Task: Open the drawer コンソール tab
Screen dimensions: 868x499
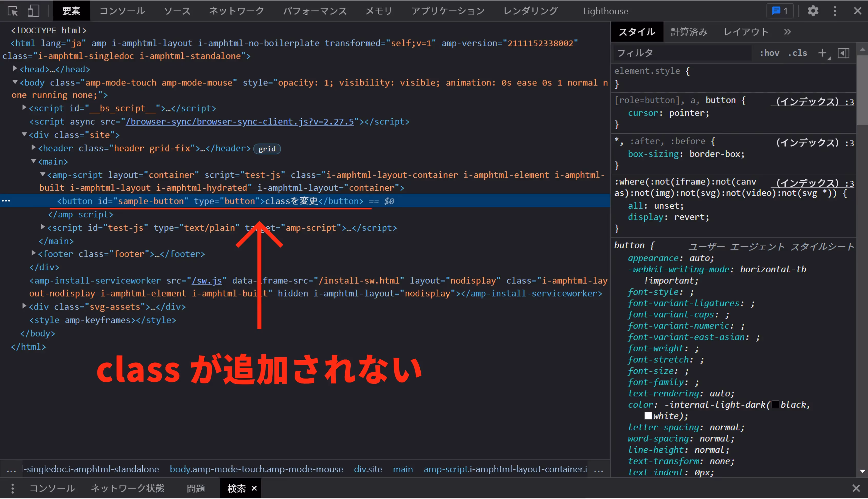Action: point(52,488)
